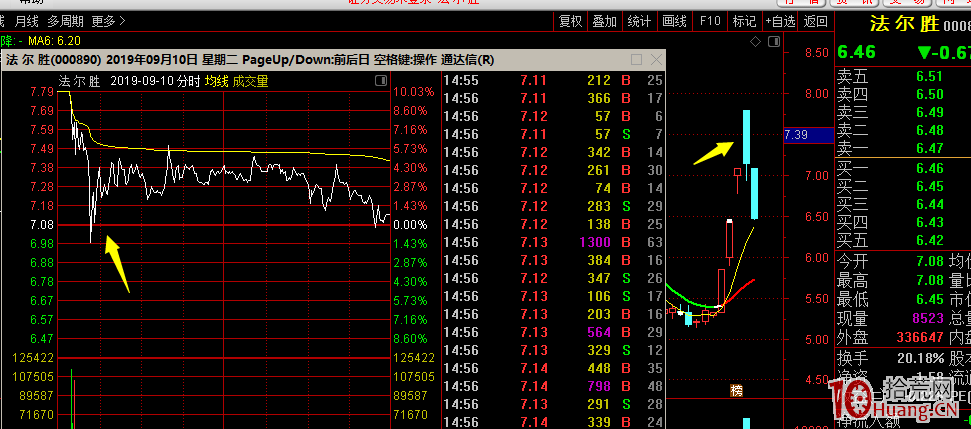Screen dimensions: 971x429
Task: Click the trade row with 798 volume
Action: coord(552,386)
